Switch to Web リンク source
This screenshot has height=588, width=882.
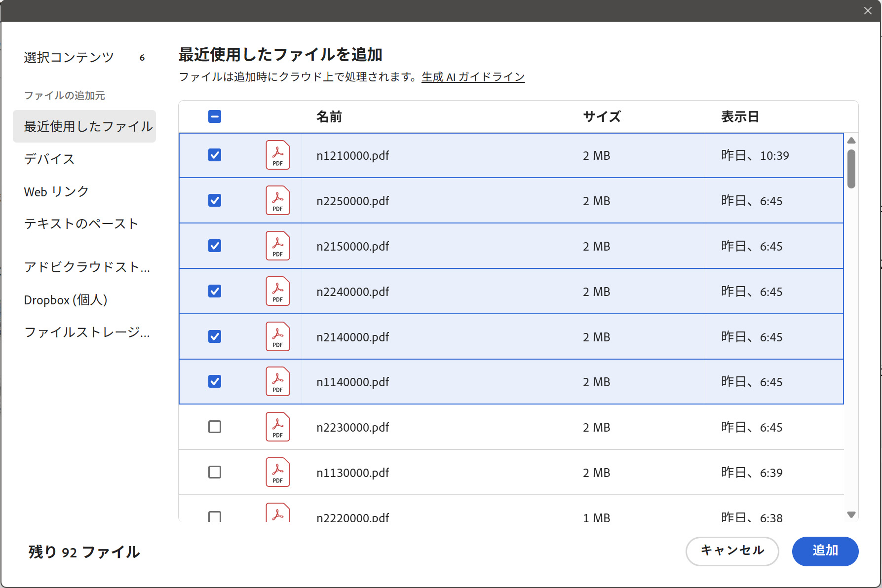coord(56,191)
